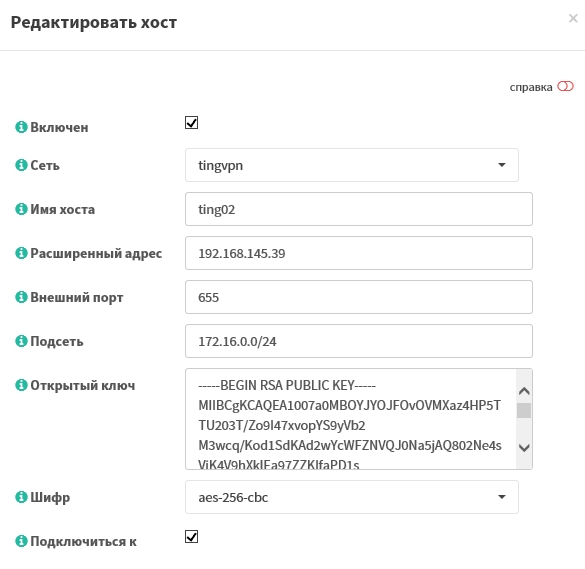Show help for Внешний порт
This screenshot has width=585, height=569.
pos(21,297)
